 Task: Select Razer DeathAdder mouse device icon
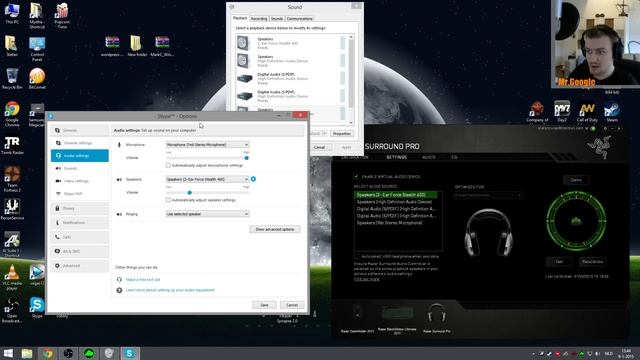(x=357, y=313)
